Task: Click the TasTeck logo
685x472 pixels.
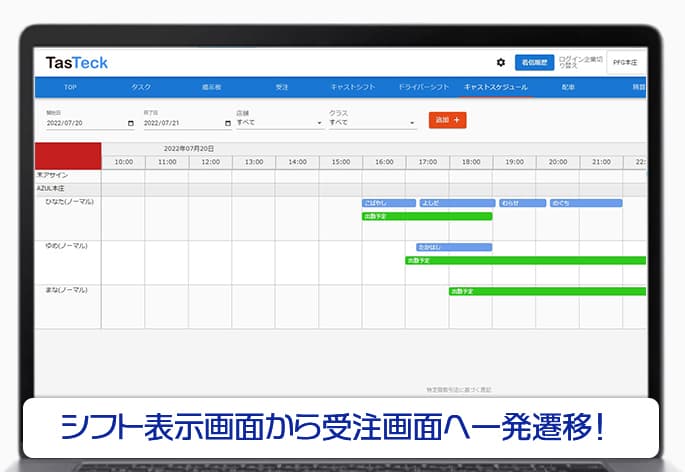Action: [x=77, y=63]
